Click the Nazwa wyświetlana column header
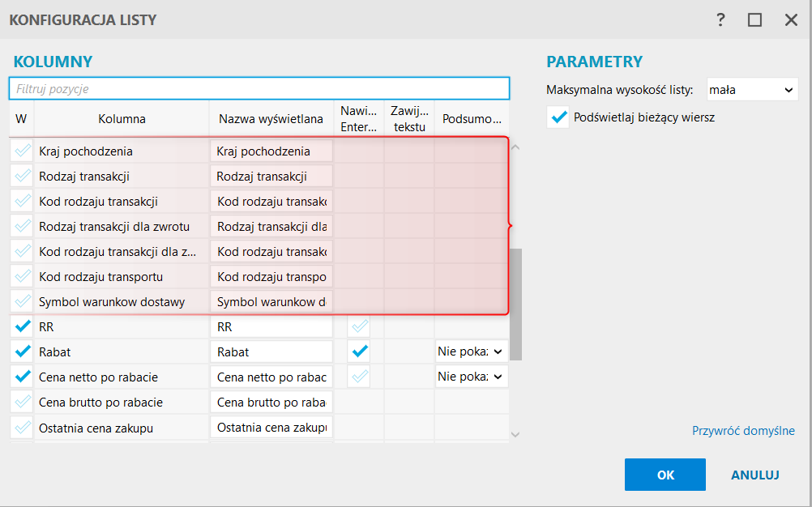 point(271,119)
